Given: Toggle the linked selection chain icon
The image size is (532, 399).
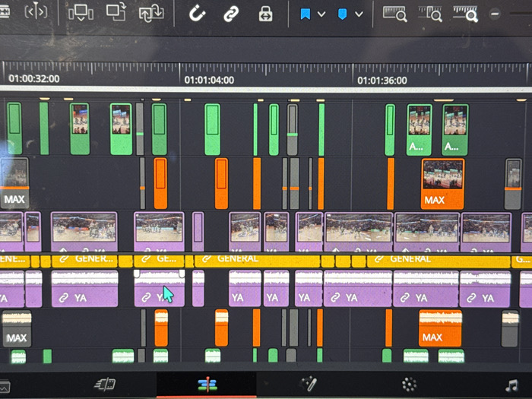Looking at the screenshot, I should [x=231, y=14].
